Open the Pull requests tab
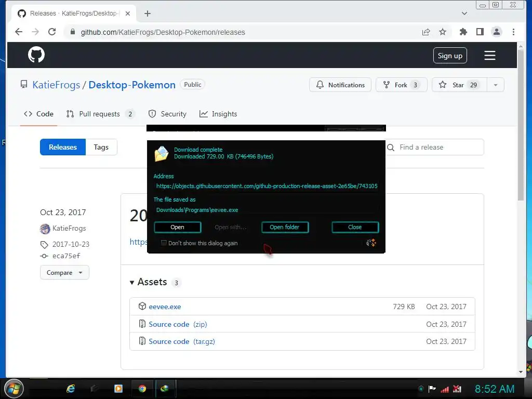The height and width of the screenshot is (399, 532). click(100, 114)
